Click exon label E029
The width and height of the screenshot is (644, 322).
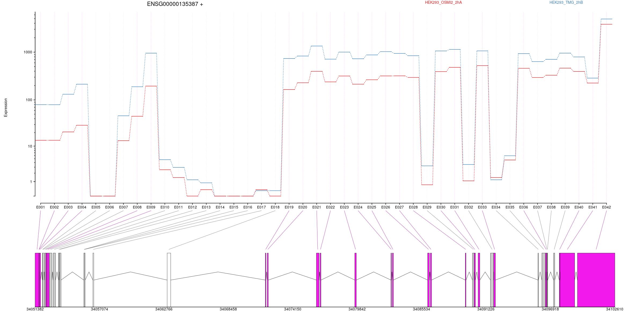pyautogui.click(x=427, y=207)
